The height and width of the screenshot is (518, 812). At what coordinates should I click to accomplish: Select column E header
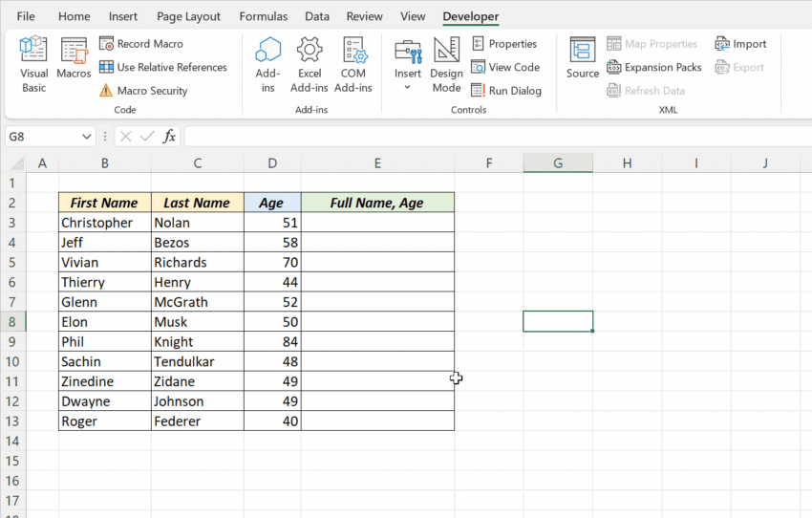tap(377, 163)
